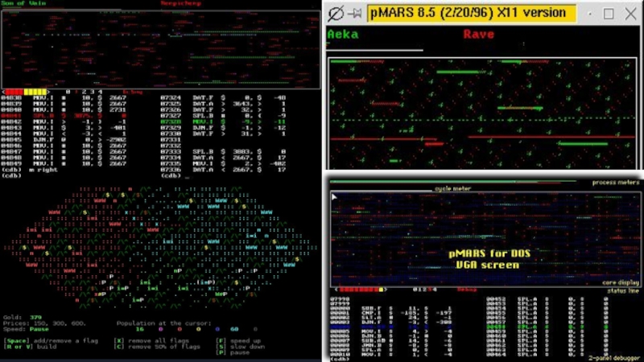Click the [P] pause key hint

pos(233,352)
